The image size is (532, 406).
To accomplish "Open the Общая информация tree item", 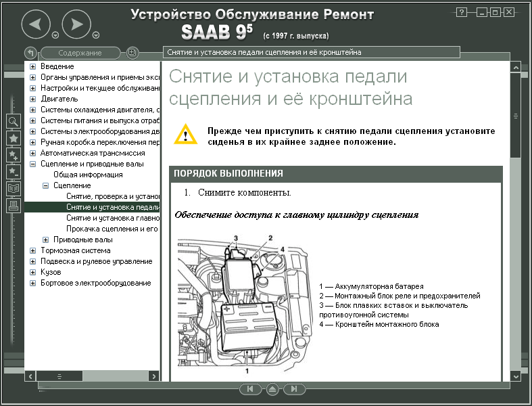I will click(83, 175).
